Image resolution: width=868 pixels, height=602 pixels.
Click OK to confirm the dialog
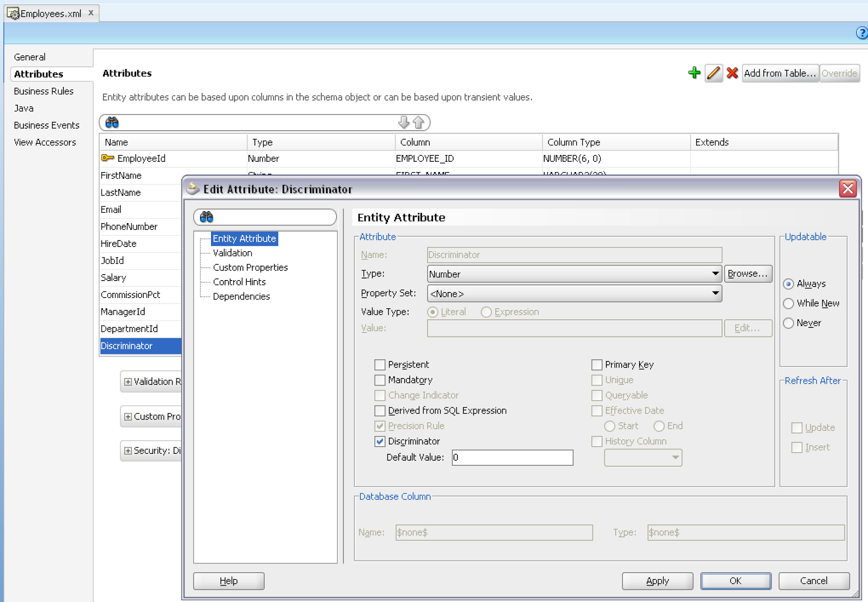coord(736,581)
